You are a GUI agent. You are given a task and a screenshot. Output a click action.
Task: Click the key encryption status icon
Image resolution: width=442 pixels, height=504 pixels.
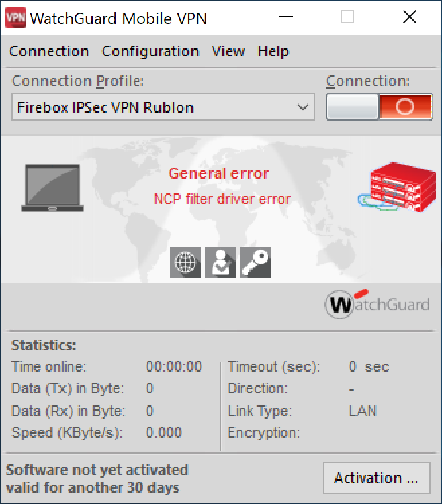click(x=255, y=262)
